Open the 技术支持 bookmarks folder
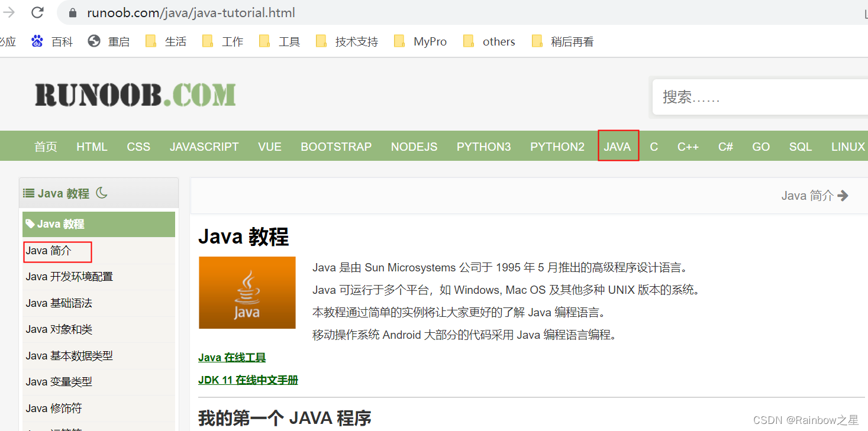 point(347,41)
